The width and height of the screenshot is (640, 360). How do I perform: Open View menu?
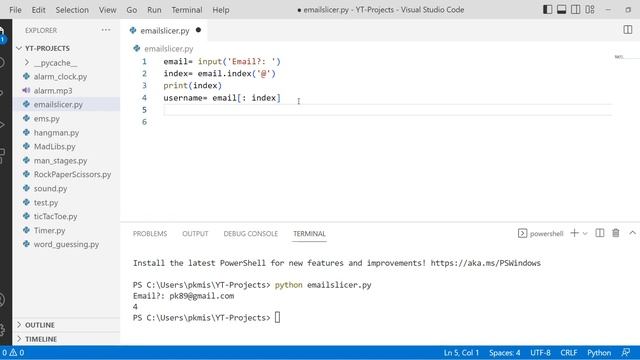click(x=107, y=10)
